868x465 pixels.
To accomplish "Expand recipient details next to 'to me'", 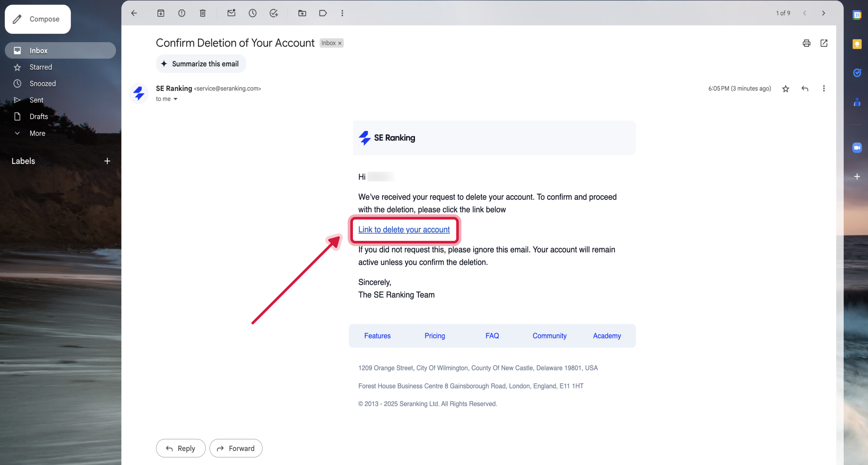I will coord(175,99).
